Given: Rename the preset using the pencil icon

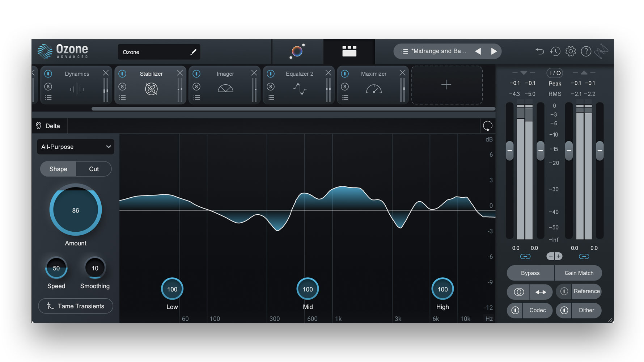Looking at the screenshot, I should point(194,52).
